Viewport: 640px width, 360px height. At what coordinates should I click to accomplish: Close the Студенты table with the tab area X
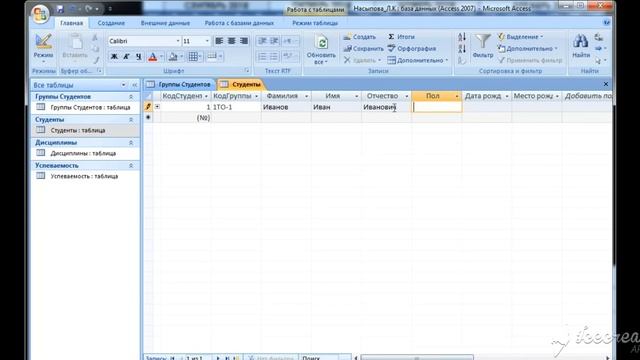pyautogui.click(x=606, y=84)
